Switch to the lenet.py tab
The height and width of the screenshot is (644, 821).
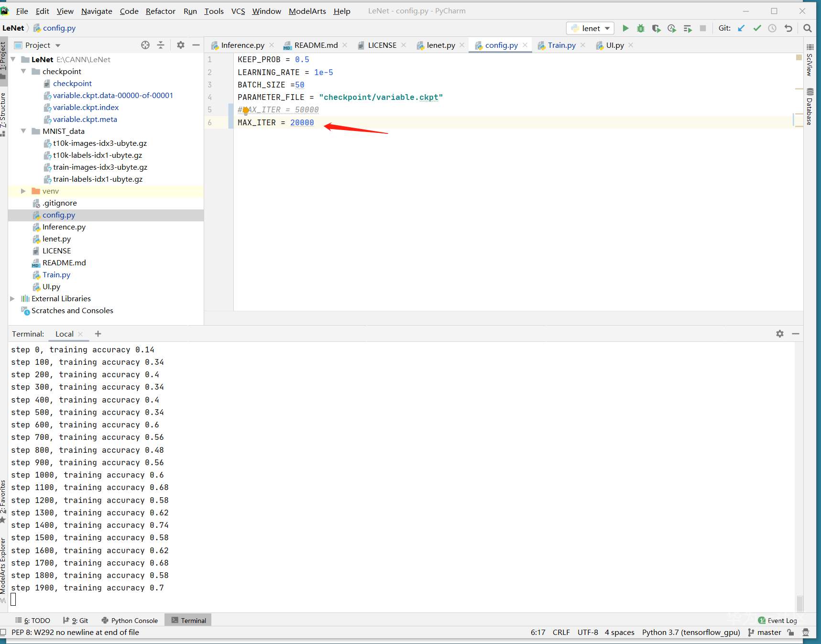(440, 45)
